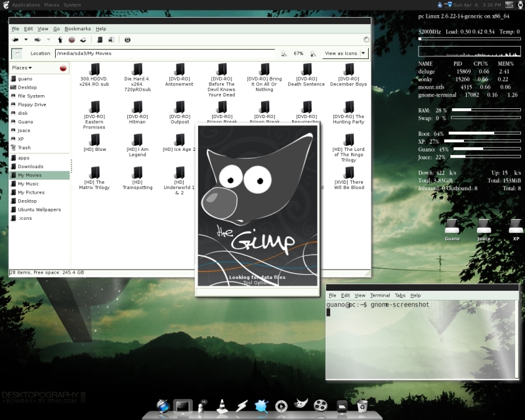Screen dimensions: 525x420
Task: Open Edit menu in file browser
Action: click(28, 29)
